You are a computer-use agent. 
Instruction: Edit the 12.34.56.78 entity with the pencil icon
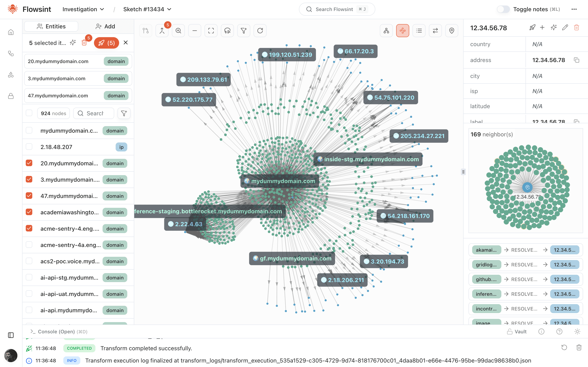[565, 28]
